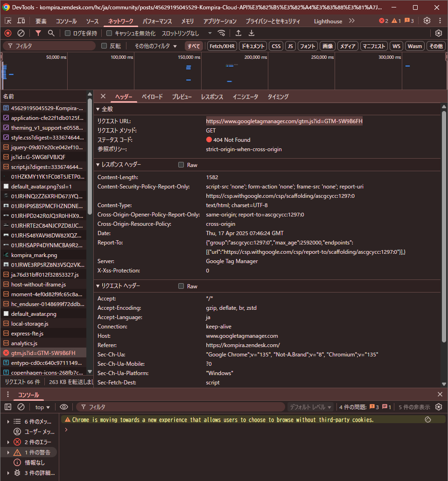Open the デフォルト レベル log level dropdown
The image size is (448, 481).
click(x=311, y=407)
